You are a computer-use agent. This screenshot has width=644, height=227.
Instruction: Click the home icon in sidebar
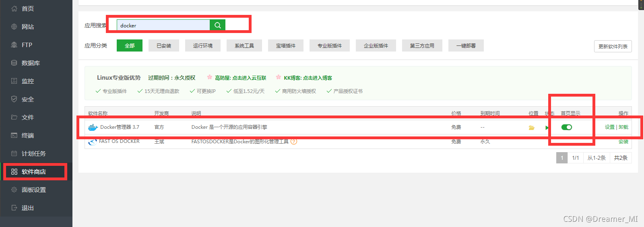click(14, 8)
